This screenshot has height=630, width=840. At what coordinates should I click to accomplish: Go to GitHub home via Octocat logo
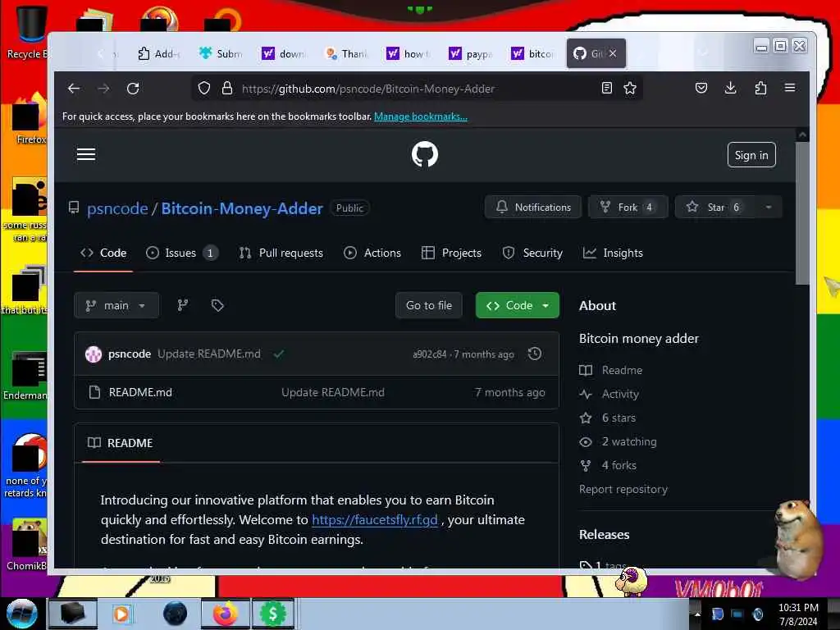click(425, 154)
